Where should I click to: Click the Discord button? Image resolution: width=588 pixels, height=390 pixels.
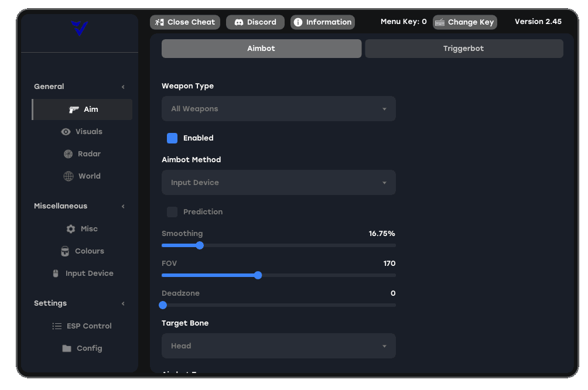pos(255,22)
